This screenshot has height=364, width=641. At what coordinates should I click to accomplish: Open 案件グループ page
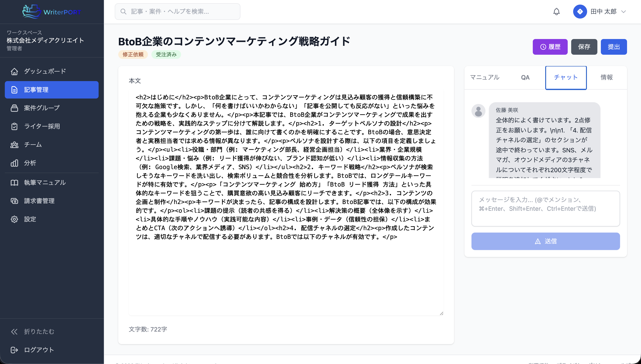pos(51,108)
